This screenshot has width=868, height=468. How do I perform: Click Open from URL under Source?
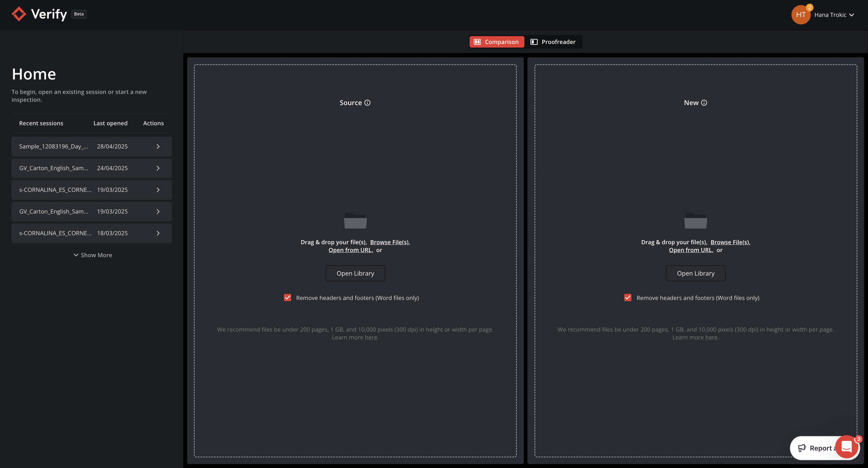(351, 250)
